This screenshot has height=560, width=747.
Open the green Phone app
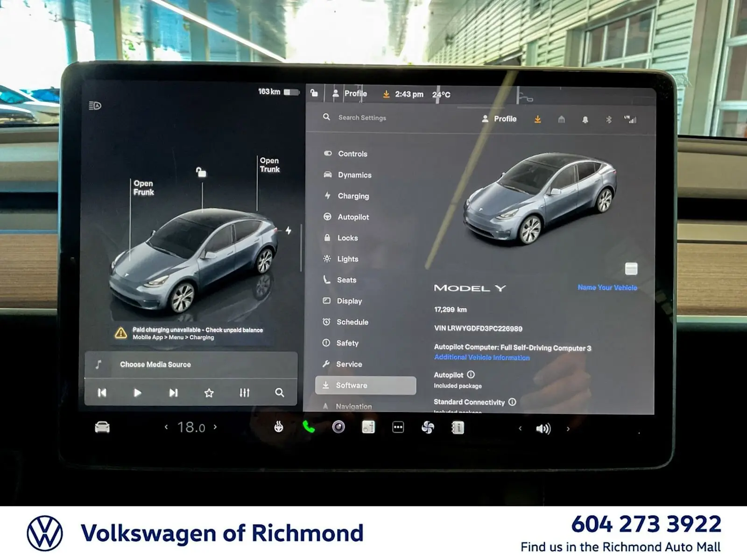(x=309, y=427)
